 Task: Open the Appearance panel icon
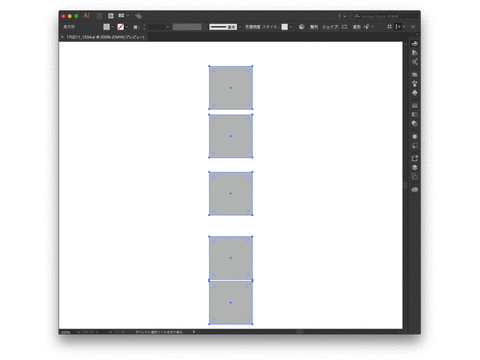[x=415, y=136]
